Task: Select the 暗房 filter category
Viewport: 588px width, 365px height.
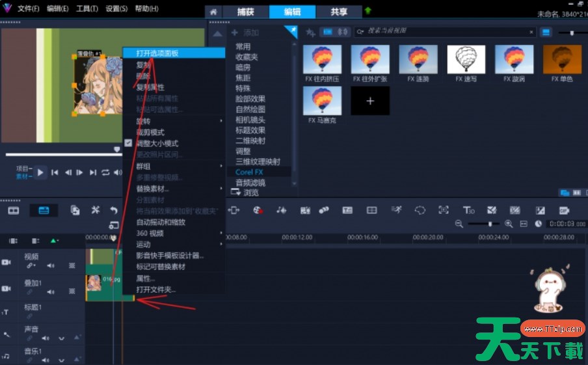Action: click(x=243, y=68)
